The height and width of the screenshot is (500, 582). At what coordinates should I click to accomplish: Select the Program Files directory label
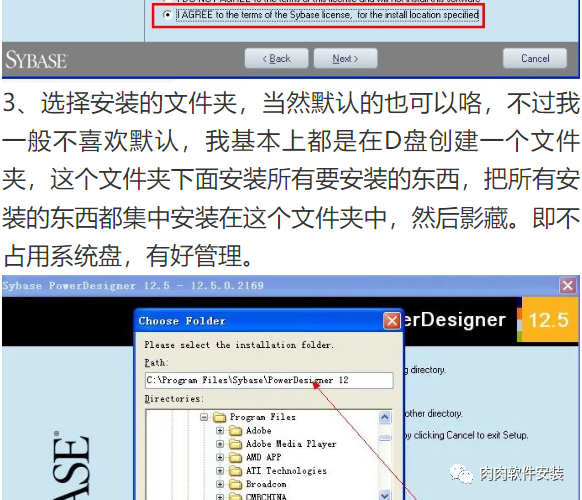[x=263, y=417]
